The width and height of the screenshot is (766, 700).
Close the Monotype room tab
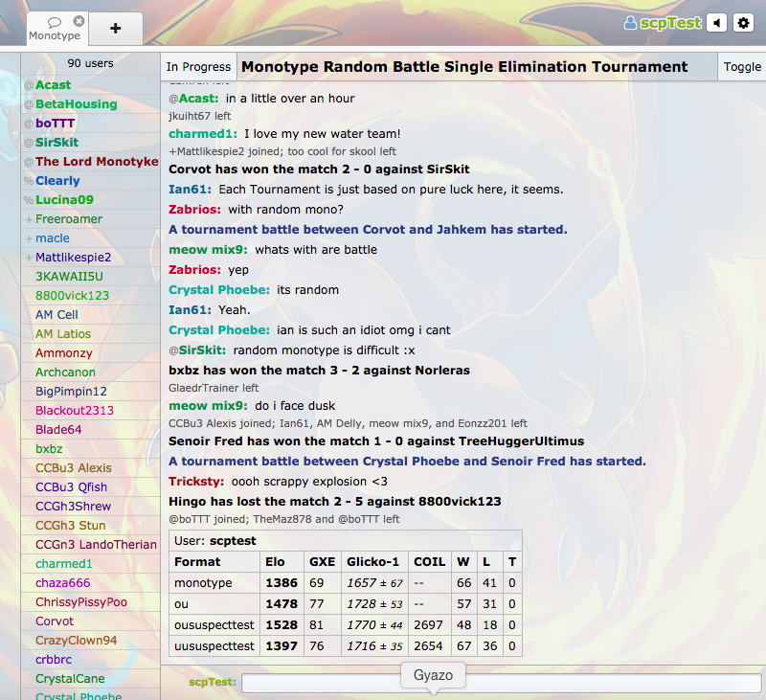[x=79, y=21]
